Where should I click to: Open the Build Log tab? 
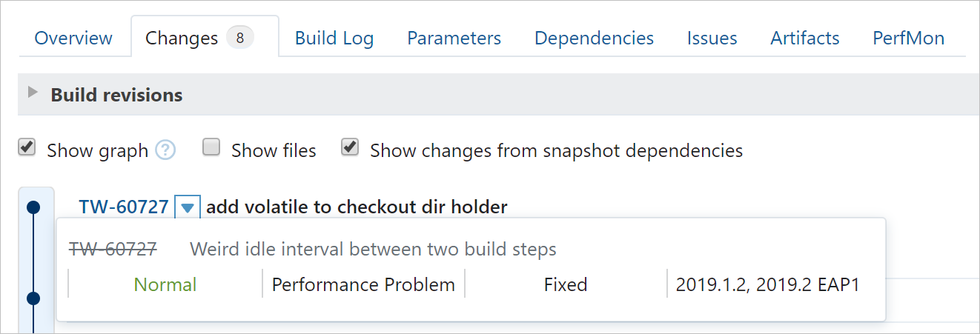click(x=334, y=38)
